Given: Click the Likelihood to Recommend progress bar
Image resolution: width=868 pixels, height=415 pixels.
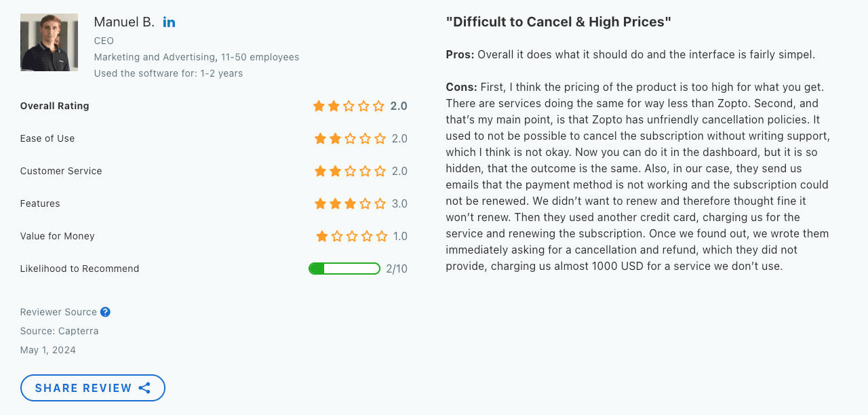Looking at the screenshot, I should [344, 269].
